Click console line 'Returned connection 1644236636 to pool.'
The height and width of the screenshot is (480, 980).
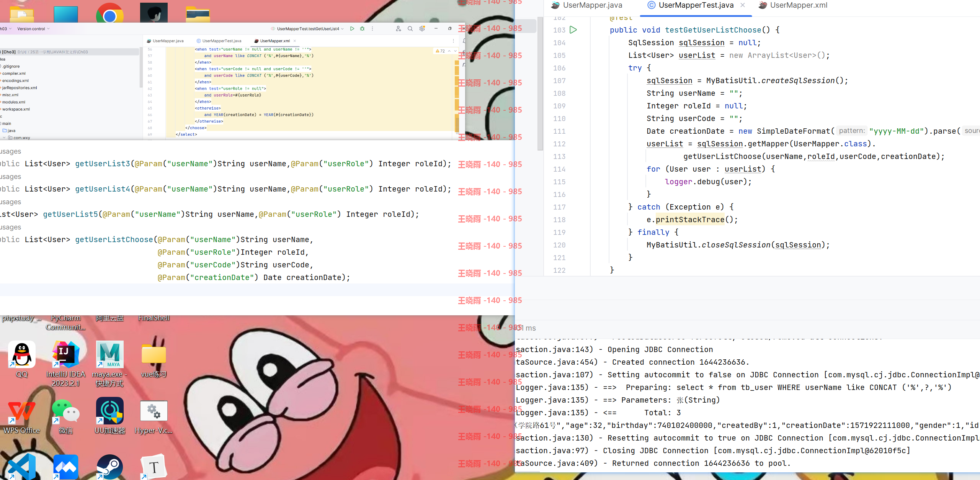tap(701, 464)
